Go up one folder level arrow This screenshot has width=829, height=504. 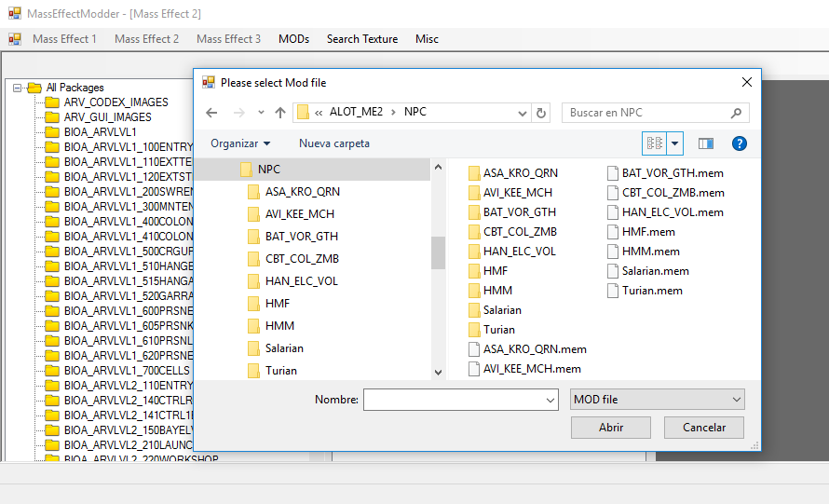pos(280,113)
